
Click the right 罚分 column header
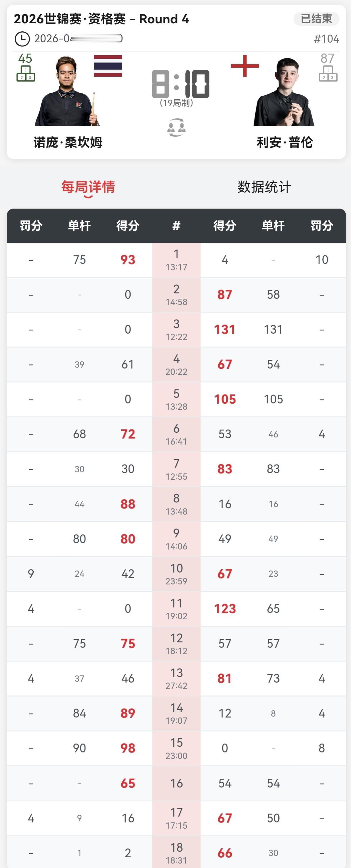tap(322, 226)
